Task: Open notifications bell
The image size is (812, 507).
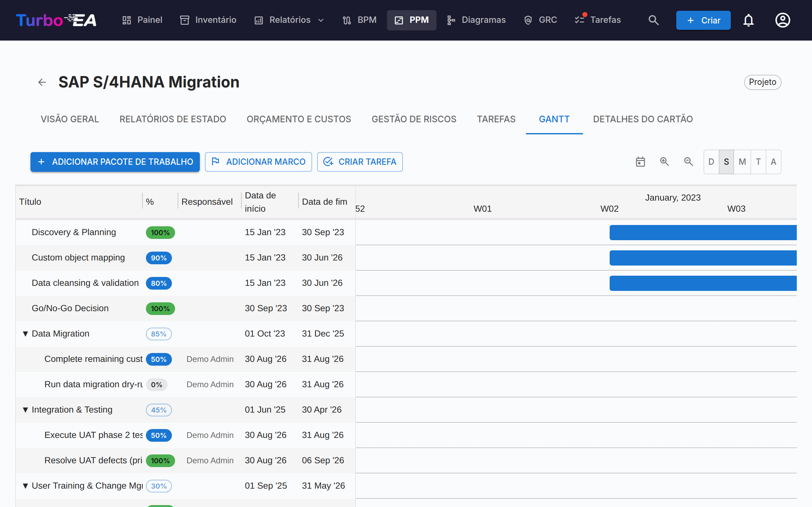Action: [749, 20]
